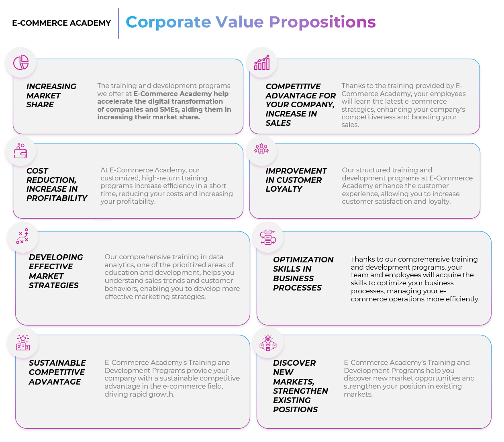Click the DISCOVER NEW MARKETS heading
504x442 pixels.
(x=300, y=386)
